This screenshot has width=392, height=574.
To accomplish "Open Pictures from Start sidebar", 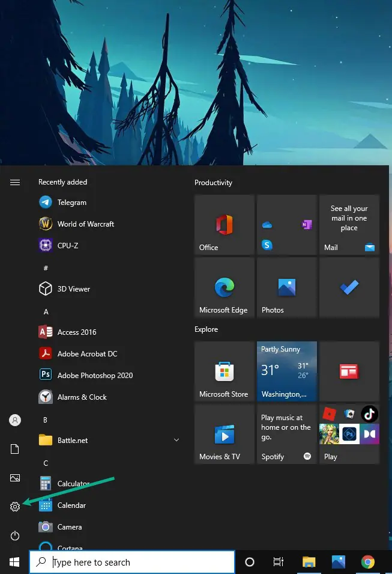I will [x=15, y=478].
